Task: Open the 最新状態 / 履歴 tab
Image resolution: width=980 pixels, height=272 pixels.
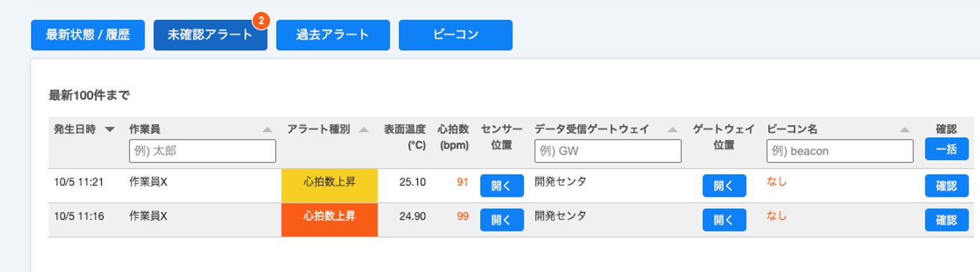Action: point(88,35)
